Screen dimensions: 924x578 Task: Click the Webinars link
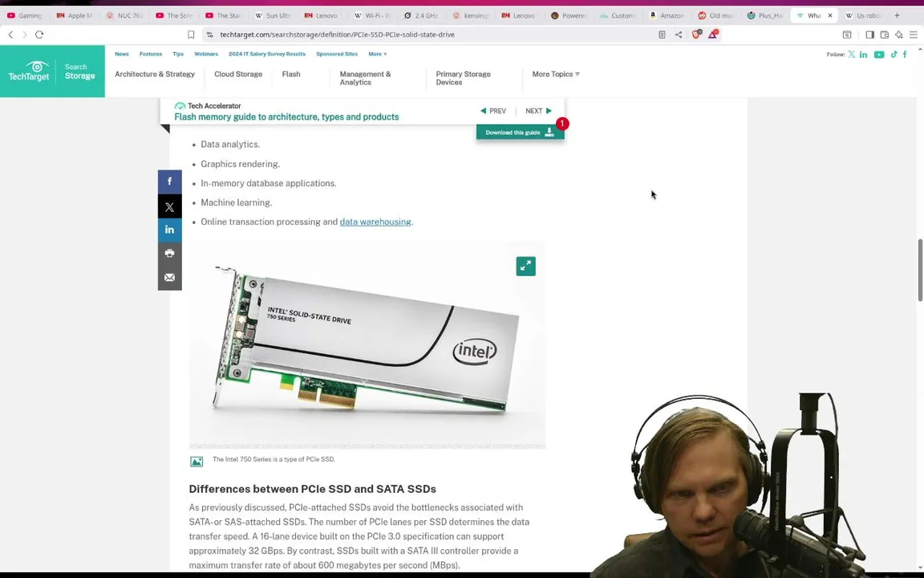pyautogui.click(x=205, y=54)
